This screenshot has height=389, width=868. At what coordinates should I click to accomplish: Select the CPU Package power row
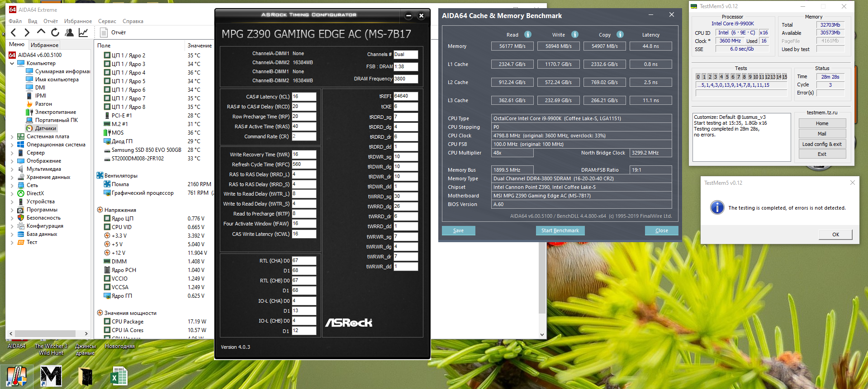point(128,322)
